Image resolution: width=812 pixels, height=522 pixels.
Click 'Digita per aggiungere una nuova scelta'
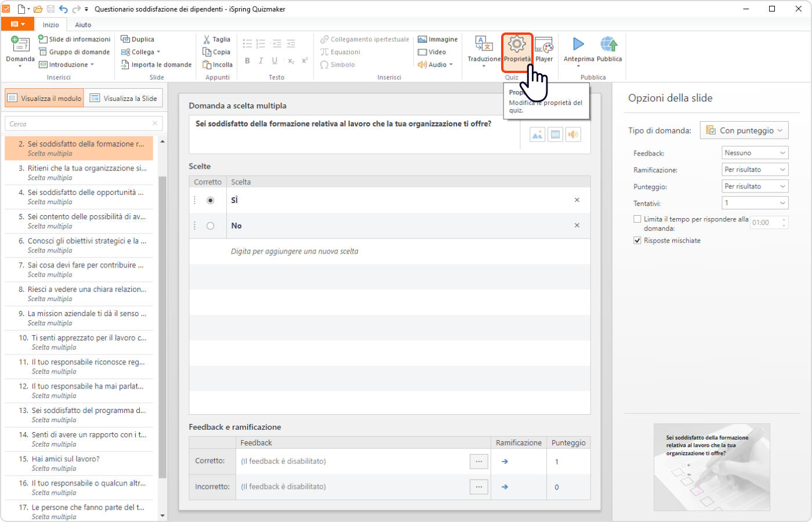tap(295, 251)
